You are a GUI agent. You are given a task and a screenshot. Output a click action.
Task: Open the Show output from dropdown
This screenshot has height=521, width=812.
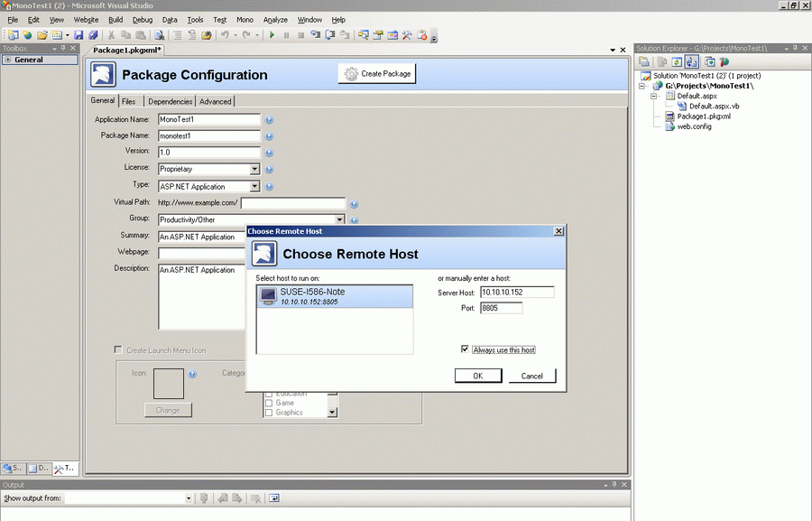pyautogui.click(x=189, y=498)
